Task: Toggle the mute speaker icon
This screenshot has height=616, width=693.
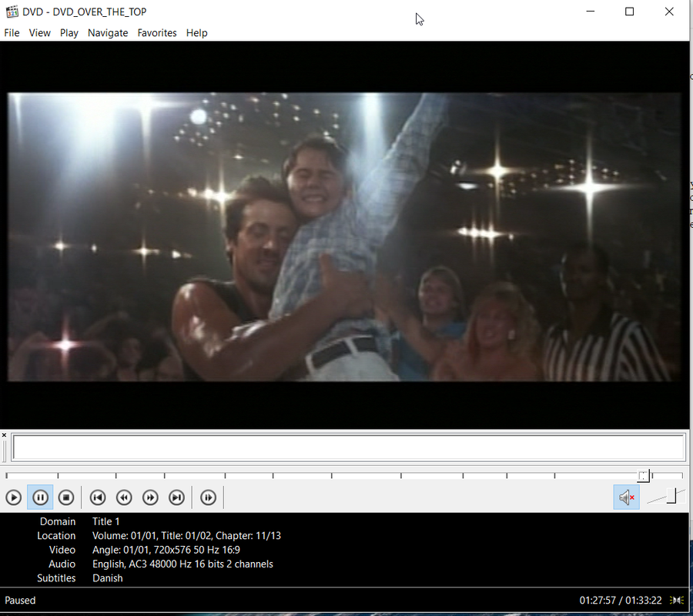Action: 626,497
